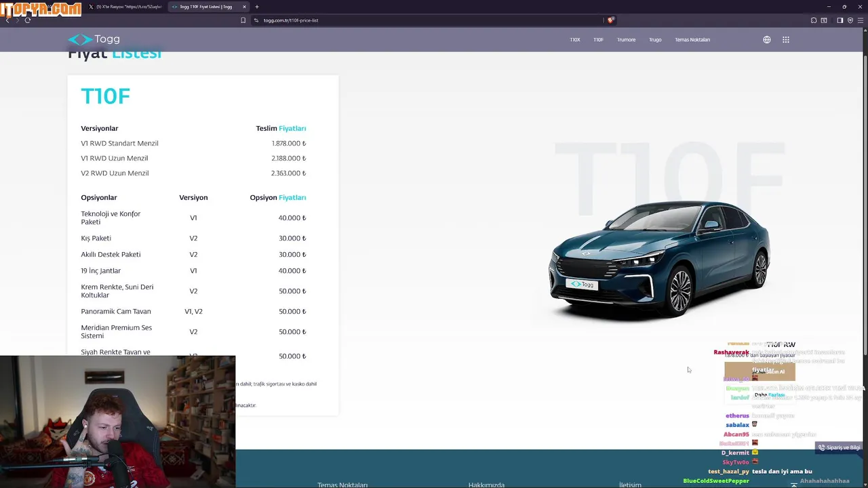Click chat username BlueColdSweetPepper
Image resolution: width=868 pixels, height=488 pixels.
point(716,481)
